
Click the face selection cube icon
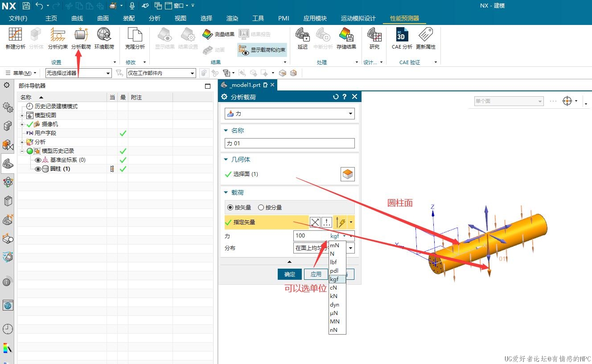click(x=348, y=174)
